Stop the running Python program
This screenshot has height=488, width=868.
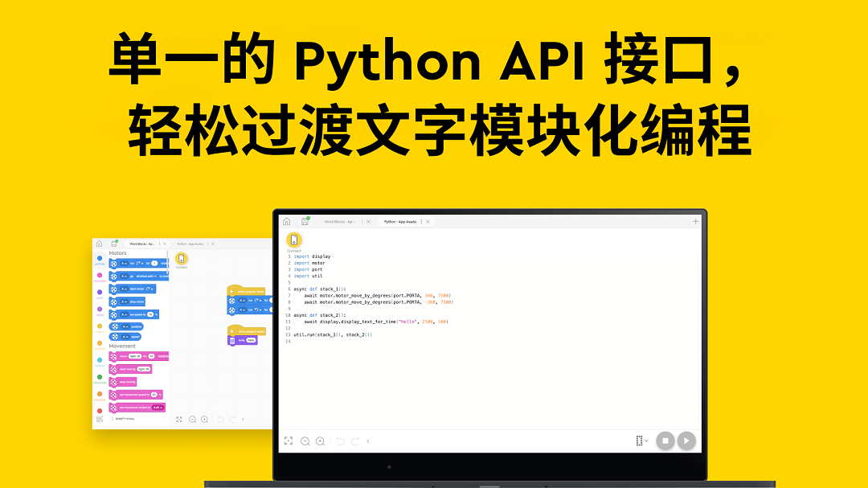click(665, 441)
